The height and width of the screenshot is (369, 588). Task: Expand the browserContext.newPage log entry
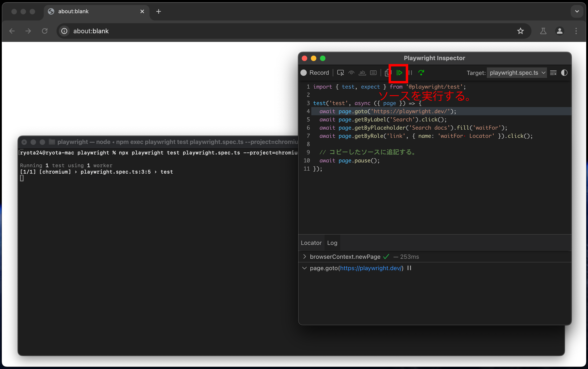coord(304,256)
